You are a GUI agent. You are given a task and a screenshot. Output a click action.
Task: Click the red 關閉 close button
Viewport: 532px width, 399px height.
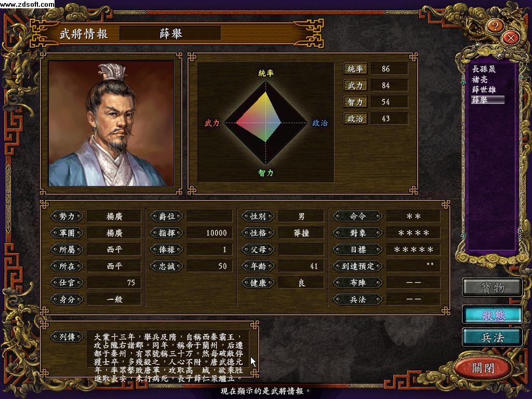(x=483, y=367)
